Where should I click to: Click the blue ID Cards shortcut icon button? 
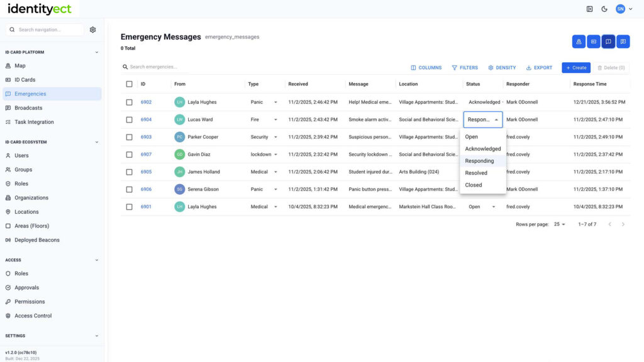pos(593,41)
